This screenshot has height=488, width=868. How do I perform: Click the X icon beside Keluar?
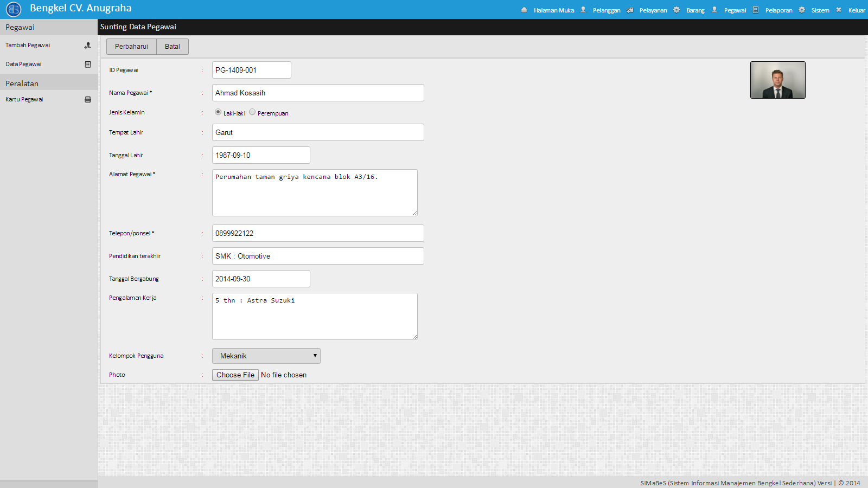839,10
